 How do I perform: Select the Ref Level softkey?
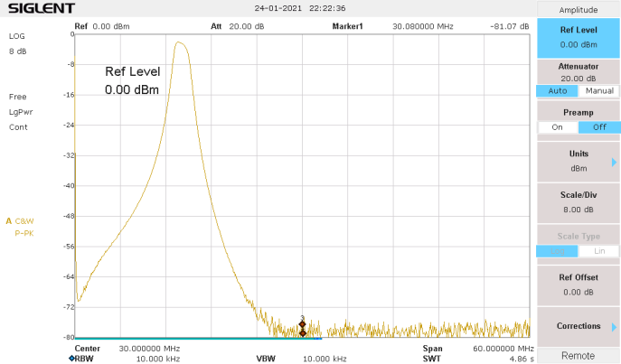579,37
